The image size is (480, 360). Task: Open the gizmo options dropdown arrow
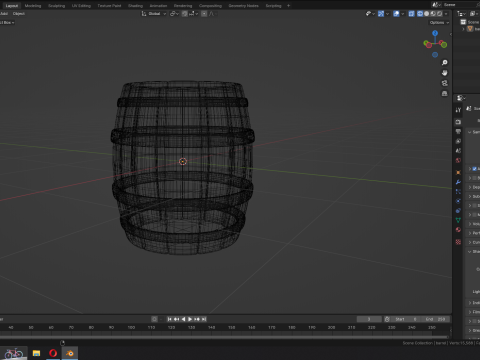point(387,14)
